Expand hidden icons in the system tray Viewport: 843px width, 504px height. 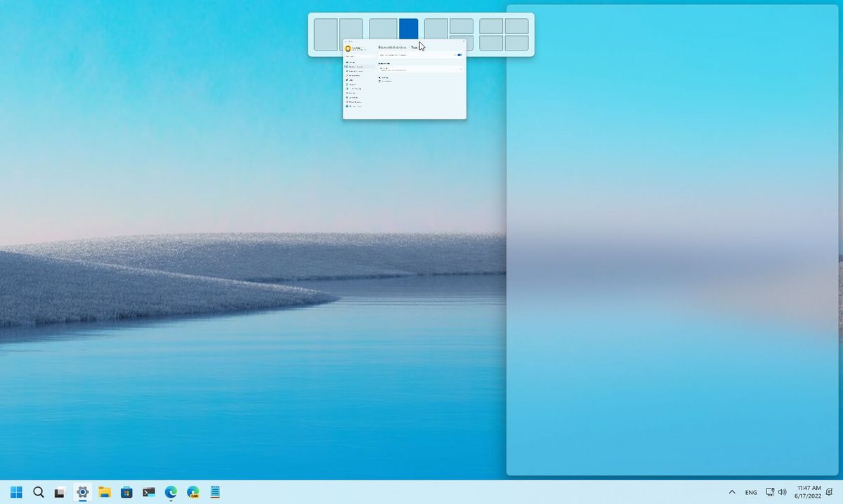[731, 492]
